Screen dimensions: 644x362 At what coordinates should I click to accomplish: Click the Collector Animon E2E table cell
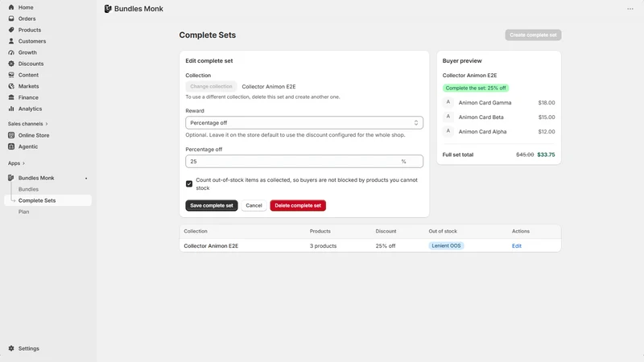211,246
